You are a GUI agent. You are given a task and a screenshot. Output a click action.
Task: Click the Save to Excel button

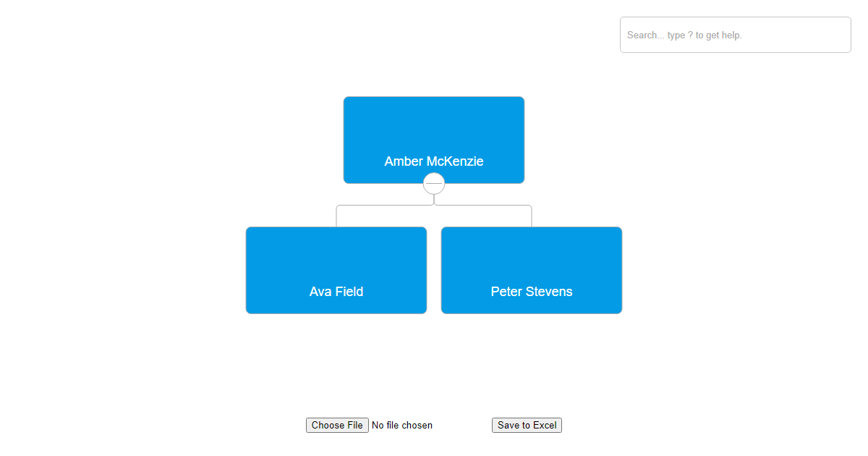[x=527, y=425]
